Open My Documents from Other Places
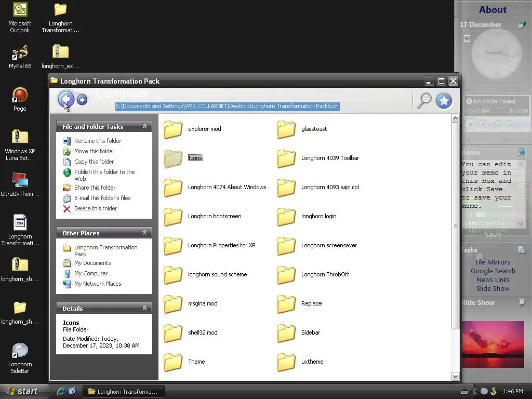 [x=87, y=263]
